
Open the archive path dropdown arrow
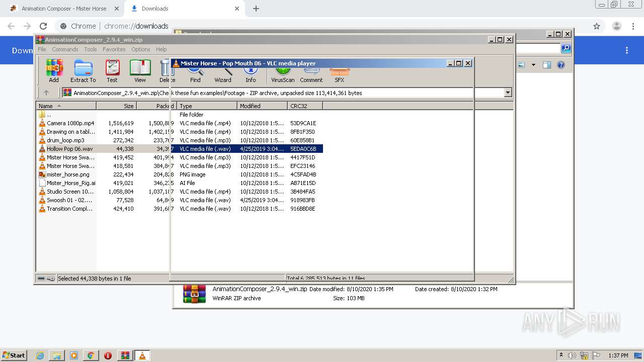pos(508,93)
